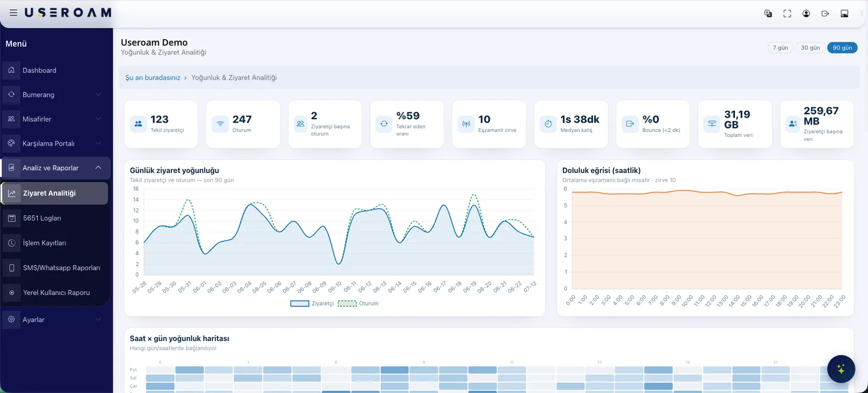This screenshot has height=393, width=868.
Task: Toggle Ziyaretçi series in chart legend
Action: (x=312, y=304)
